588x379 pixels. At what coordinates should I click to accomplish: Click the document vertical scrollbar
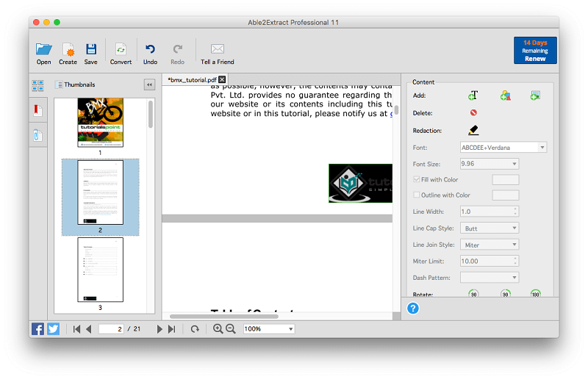(396, 110)
